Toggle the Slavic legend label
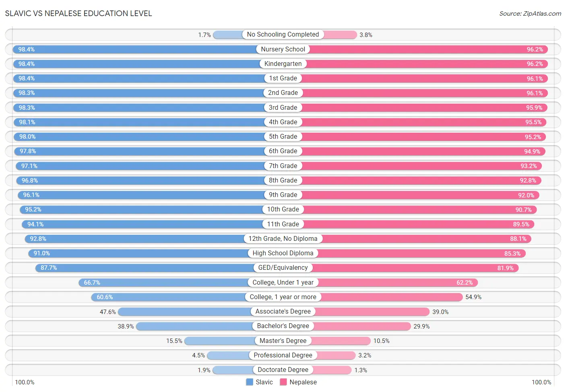The image size is (566, 392). [264, 382]
